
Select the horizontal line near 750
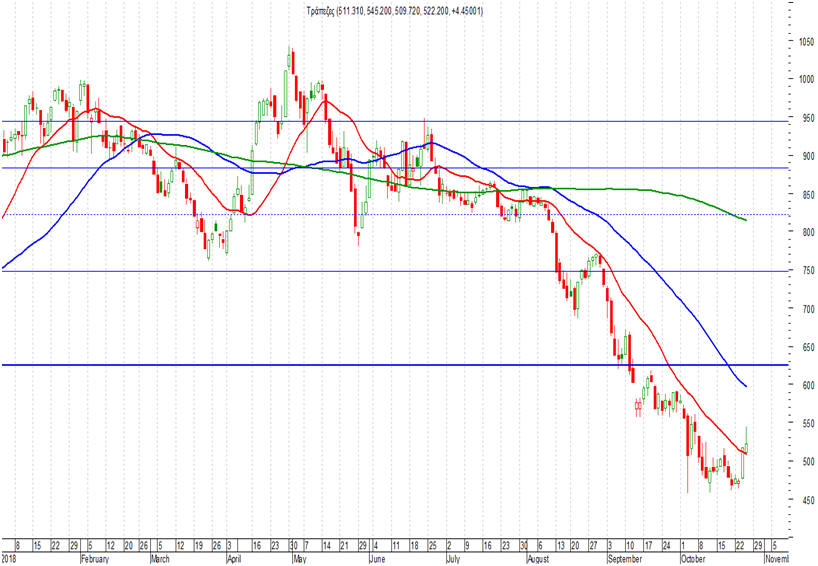click(x=395, y=271)
